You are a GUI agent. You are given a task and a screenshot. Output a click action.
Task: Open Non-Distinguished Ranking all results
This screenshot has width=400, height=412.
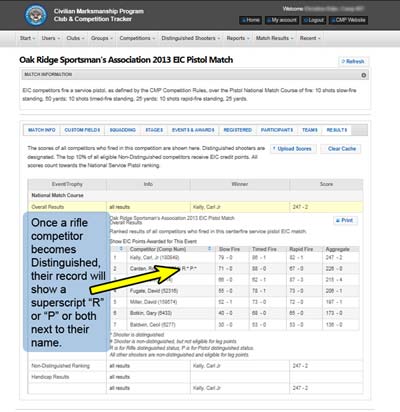tap(120, 366)
